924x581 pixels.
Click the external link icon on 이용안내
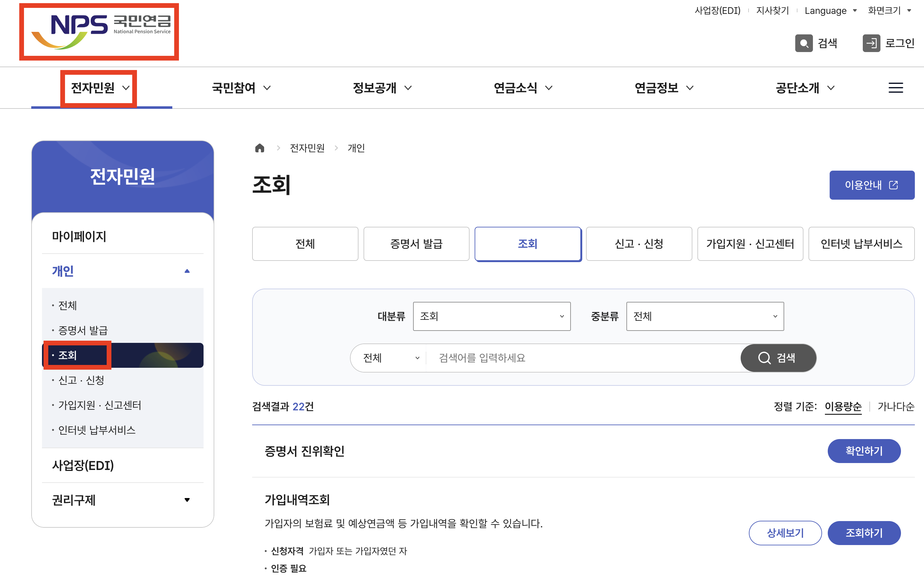[893, 185]
